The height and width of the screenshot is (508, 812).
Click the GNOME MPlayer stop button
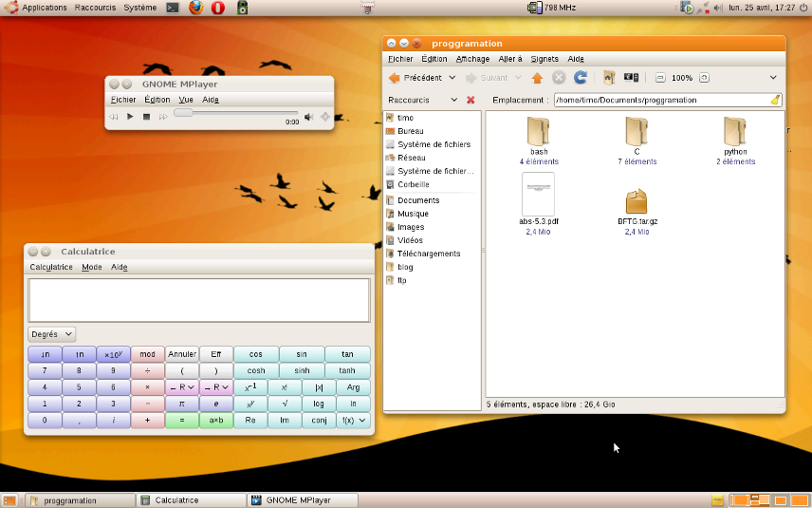[146, 117]
